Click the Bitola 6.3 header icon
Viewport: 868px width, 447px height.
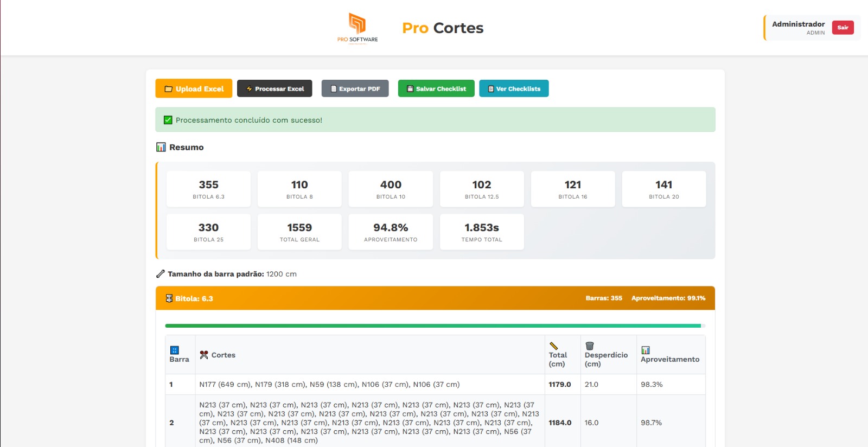pyautogui.click(x=169, y=298)
